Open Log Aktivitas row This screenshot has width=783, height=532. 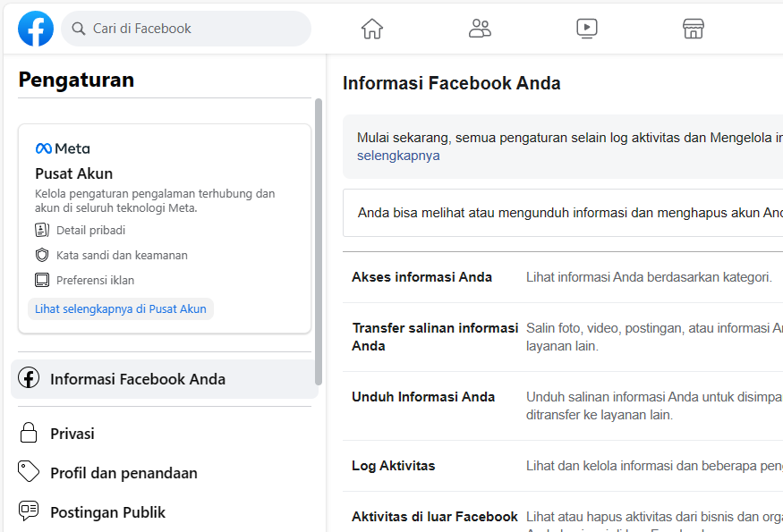pos(563,466)
